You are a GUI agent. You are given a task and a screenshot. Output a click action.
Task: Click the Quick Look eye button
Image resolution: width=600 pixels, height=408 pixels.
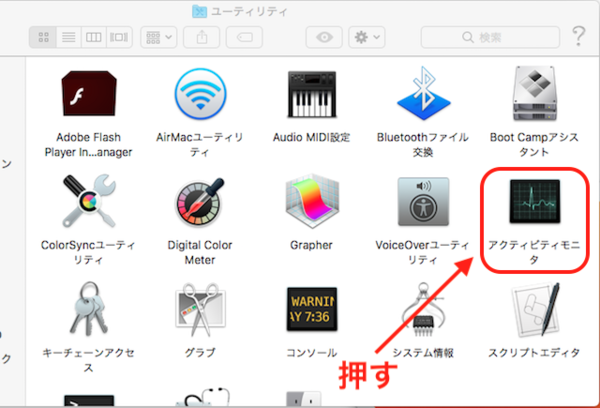coord(324,37)
